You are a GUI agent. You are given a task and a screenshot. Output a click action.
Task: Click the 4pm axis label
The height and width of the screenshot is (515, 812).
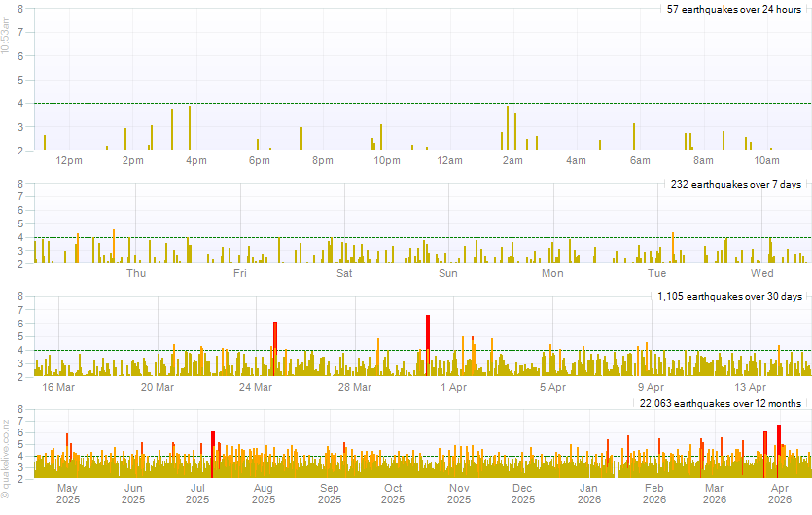(x=195, y=160)
